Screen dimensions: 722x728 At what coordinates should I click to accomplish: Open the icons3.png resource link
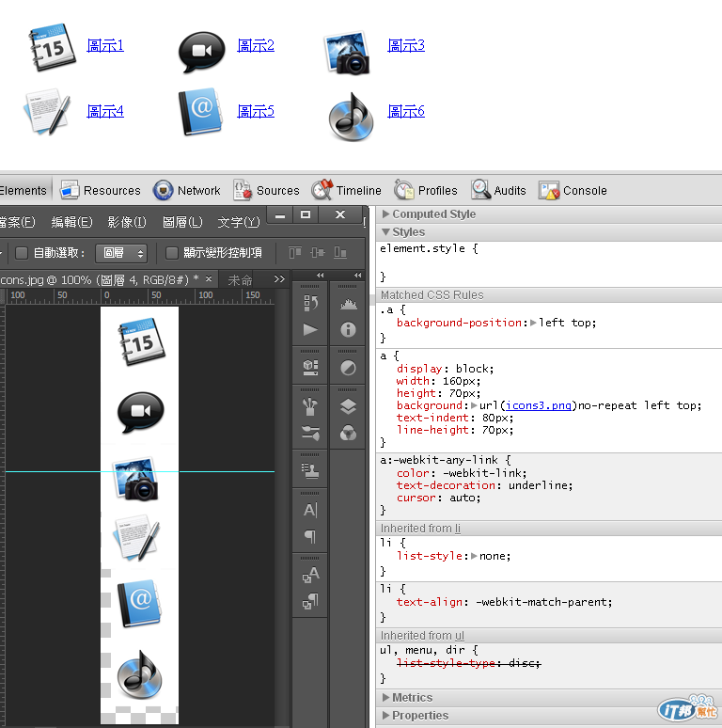pos(539,405)
